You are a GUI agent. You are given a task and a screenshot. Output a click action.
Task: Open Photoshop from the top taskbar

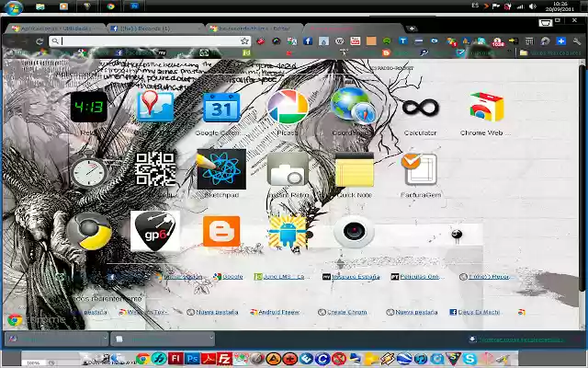[134, 6]
